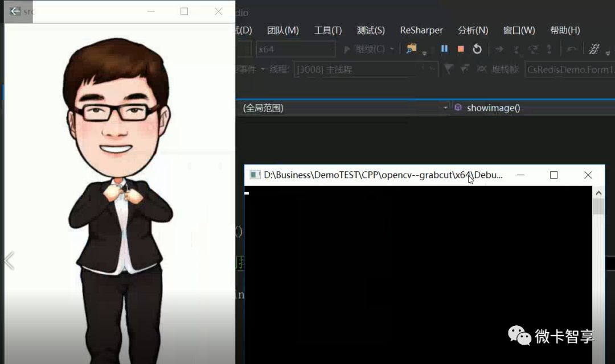The height and width of the screenshot is (364, 615).
Task: Open the 测试(S) menu
Action: (371, 30)
